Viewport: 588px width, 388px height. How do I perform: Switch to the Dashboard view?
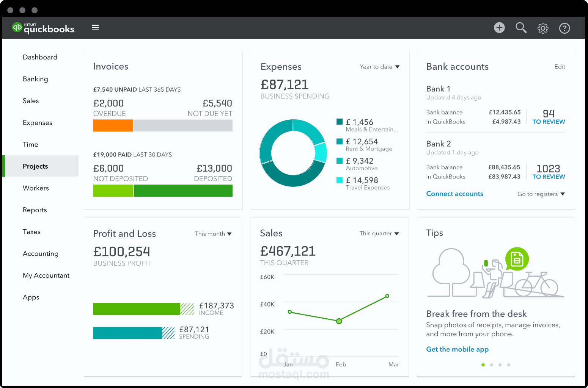pyautogui.click(x=40, y=57)
